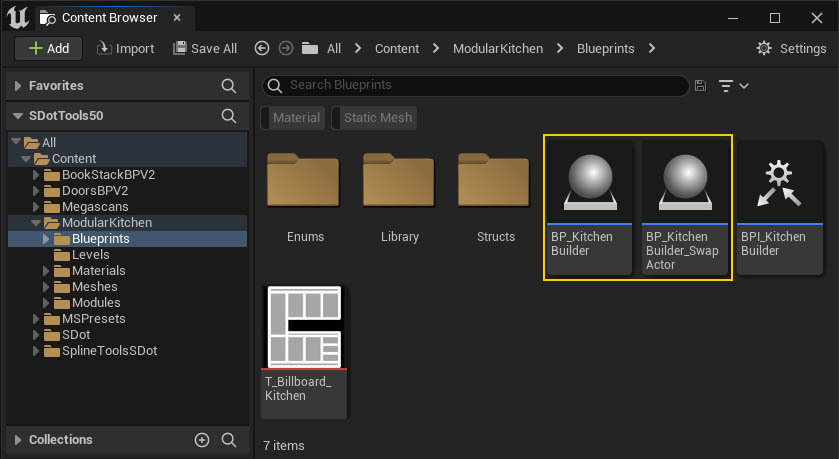
Task: Select the ModularKitchen breadcrumb
Action: [498, 49]
